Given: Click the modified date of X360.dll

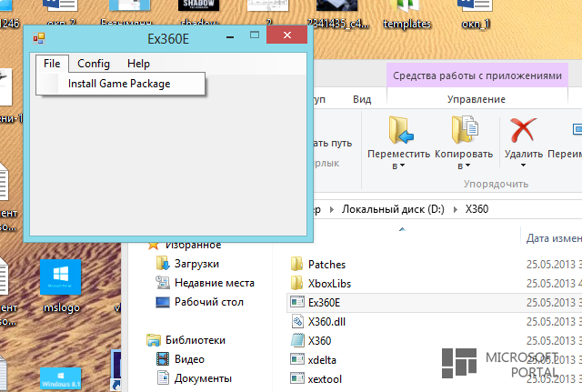Looking at the screenshot, I should pos(554,321).
